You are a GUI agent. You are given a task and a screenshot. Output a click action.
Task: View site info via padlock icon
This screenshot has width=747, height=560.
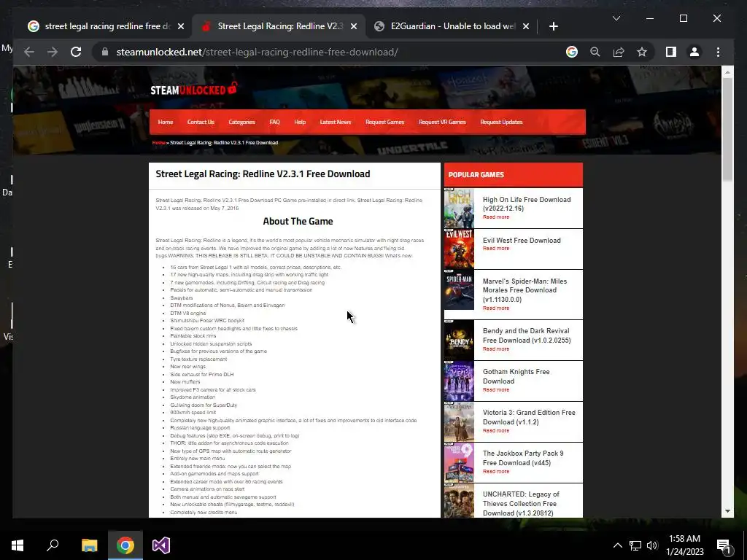tap(105, 52)
